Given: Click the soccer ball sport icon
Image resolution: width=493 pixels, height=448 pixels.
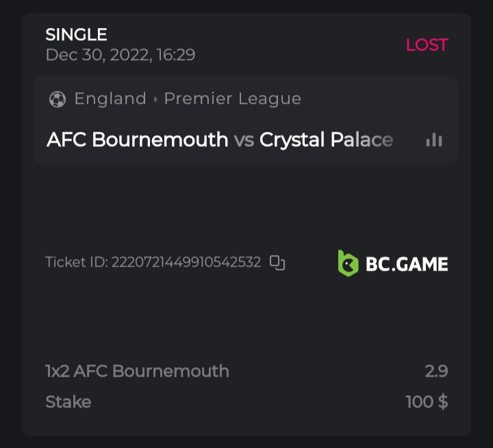Looking at the screenshot, I should [58, 99].
